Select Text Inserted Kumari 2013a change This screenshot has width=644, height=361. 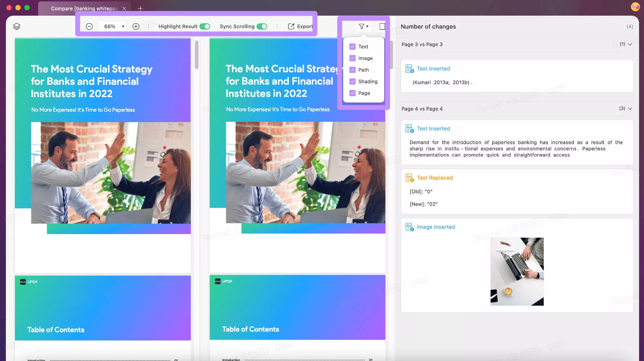point(517,76)
